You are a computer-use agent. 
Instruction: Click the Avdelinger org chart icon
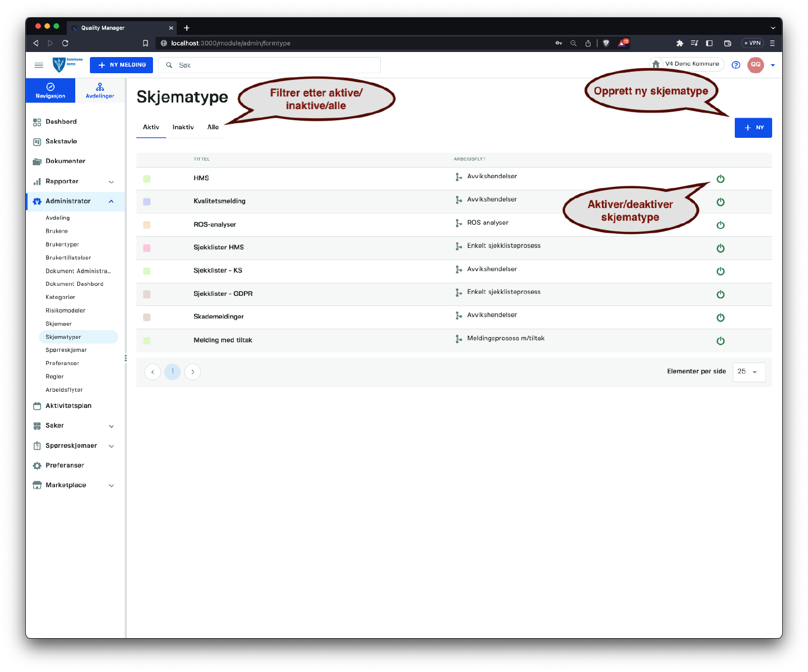tap(100, 87)
